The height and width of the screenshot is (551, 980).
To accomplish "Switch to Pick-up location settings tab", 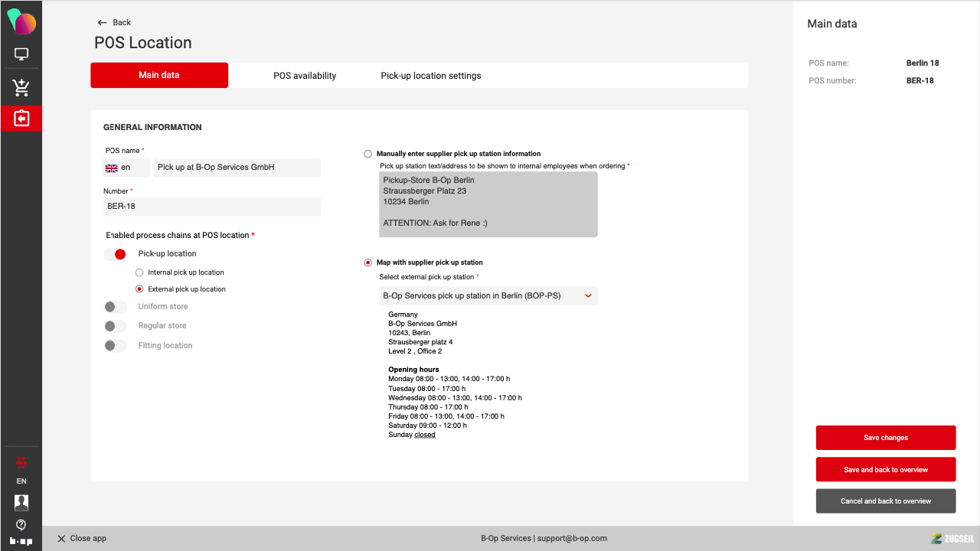I will click(431, 76).
